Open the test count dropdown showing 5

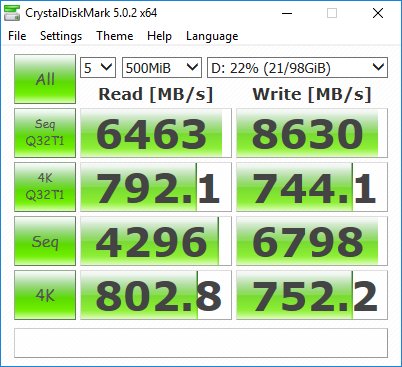[98, 68]
